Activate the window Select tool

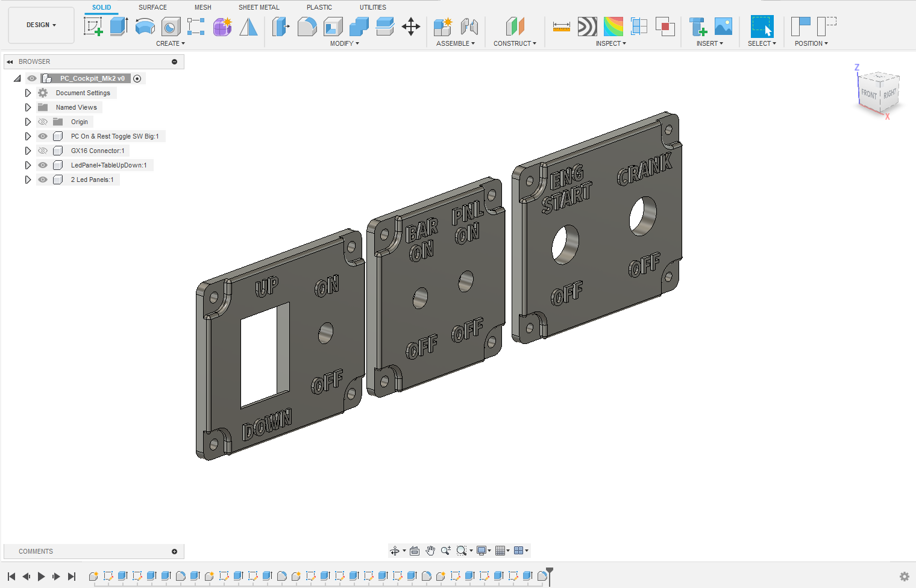(x=762, y=27)
